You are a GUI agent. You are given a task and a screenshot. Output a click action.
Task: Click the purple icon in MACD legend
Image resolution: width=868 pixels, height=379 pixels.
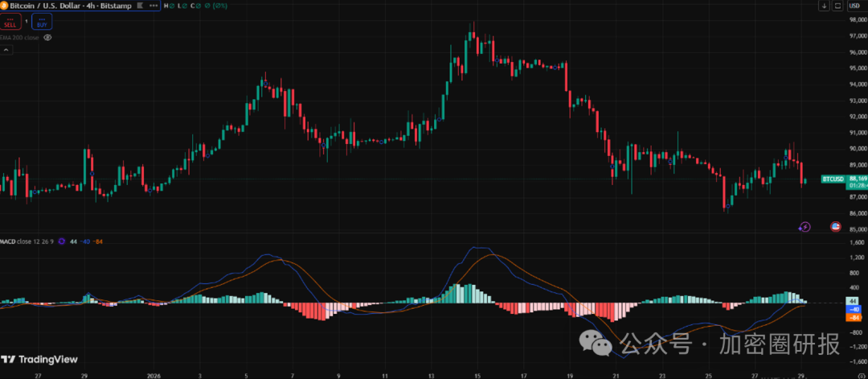point(61,241)
